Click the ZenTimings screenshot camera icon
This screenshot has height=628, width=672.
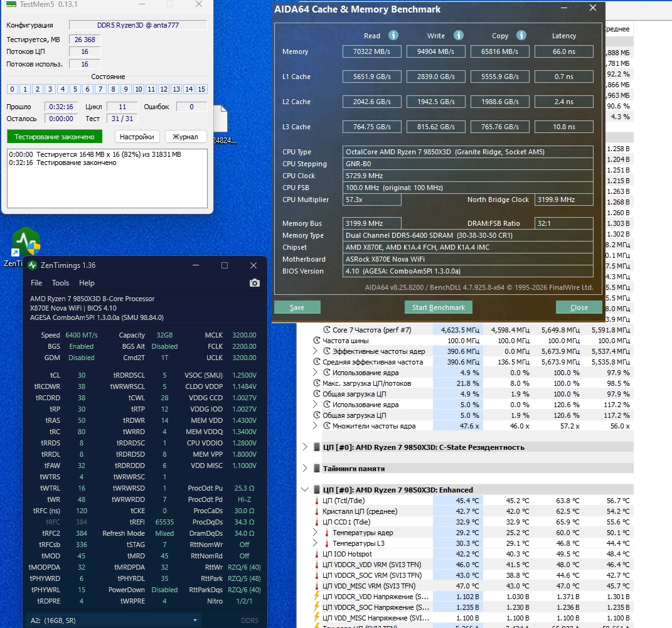(x=255, y=283)
